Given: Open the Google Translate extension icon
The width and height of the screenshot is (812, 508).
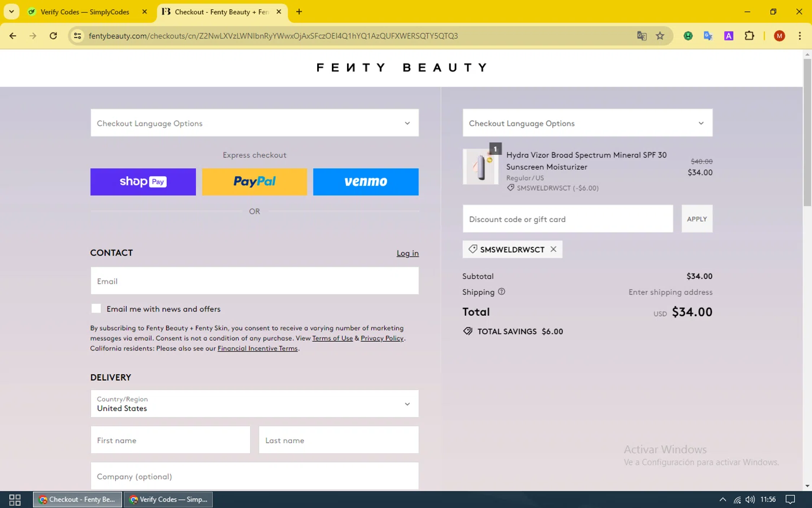Looking at the screenshot, I should click(x=708, y=36).
